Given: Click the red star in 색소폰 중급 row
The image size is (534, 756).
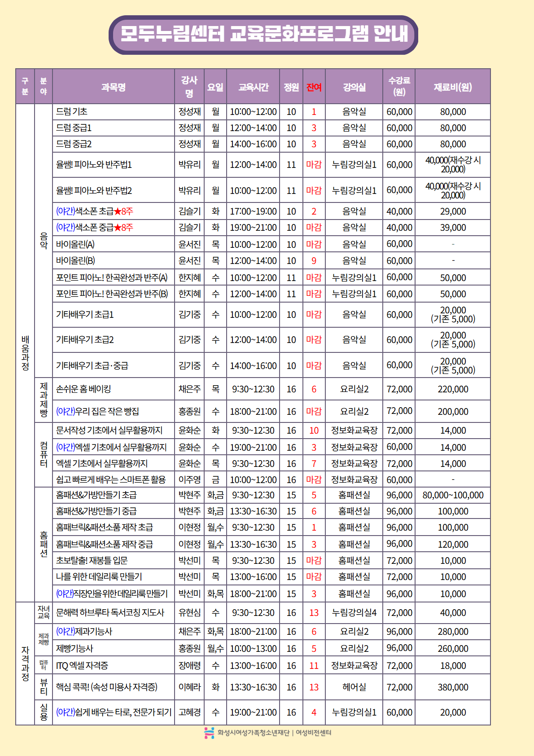Looking at the screenshot, I should point(118,228).
